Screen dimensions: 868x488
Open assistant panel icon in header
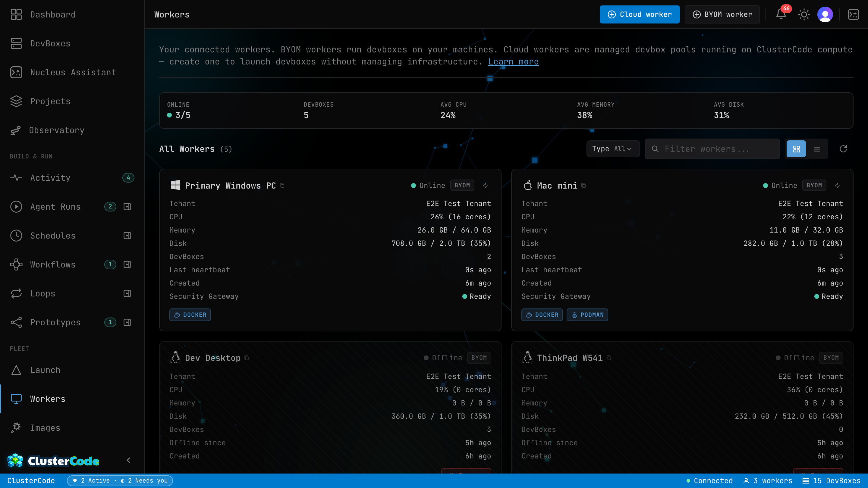pos(854,14)
